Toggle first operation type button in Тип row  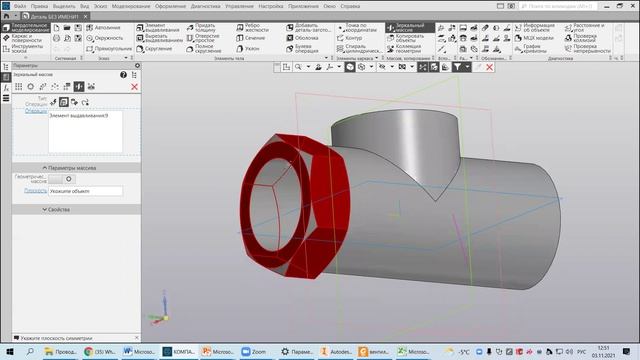tap(53, 102)
